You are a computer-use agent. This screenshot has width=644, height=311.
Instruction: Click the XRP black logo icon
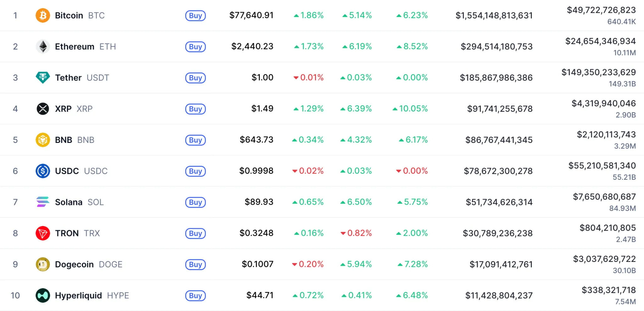click(x=43, y=109)
